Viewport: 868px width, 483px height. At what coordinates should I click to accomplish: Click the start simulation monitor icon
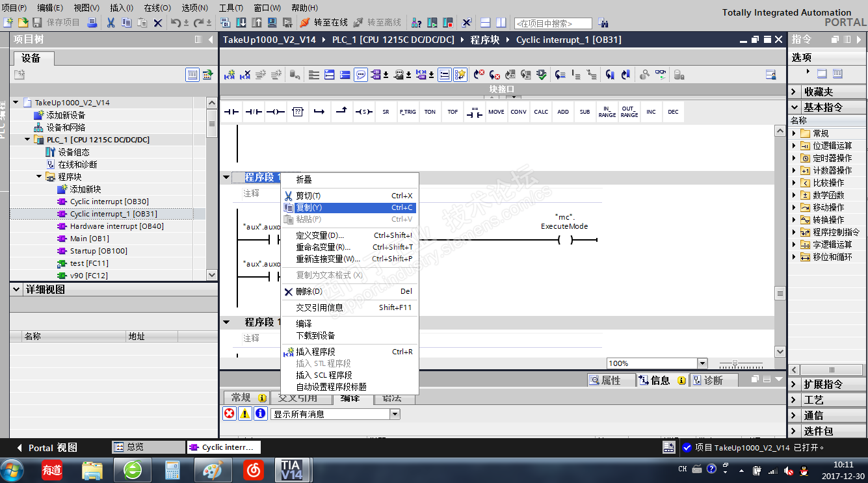pyautogui.click(x=272, y=23)
